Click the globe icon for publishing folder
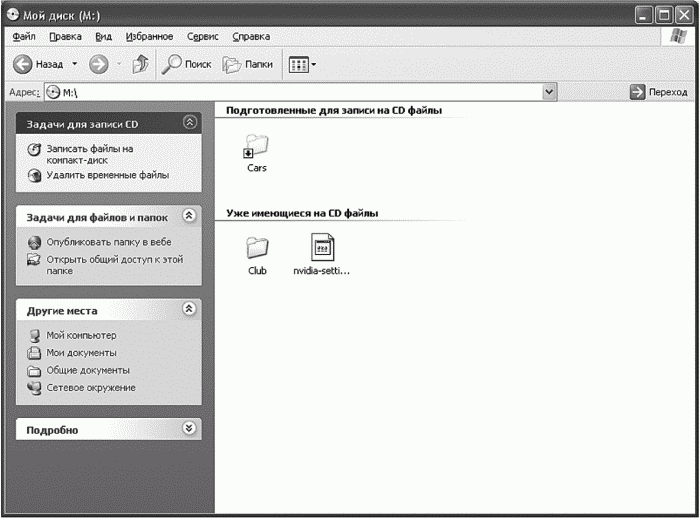This screenshot has width=700, height=518. pos(34,242)
